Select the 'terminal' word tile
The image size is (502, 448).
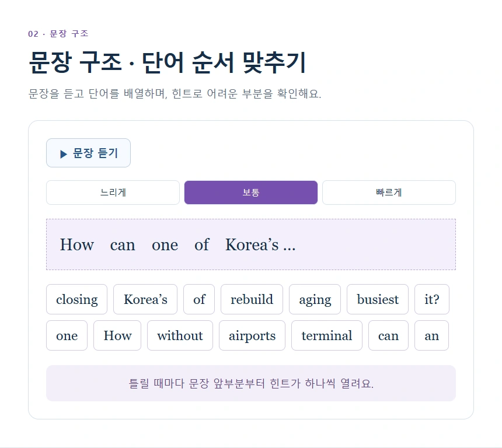(327, 335)
